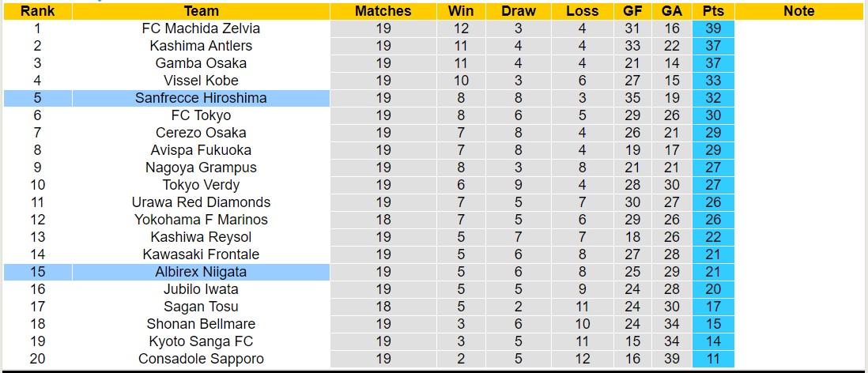
Task: Click the Loss column header
Action: [583, 11]
